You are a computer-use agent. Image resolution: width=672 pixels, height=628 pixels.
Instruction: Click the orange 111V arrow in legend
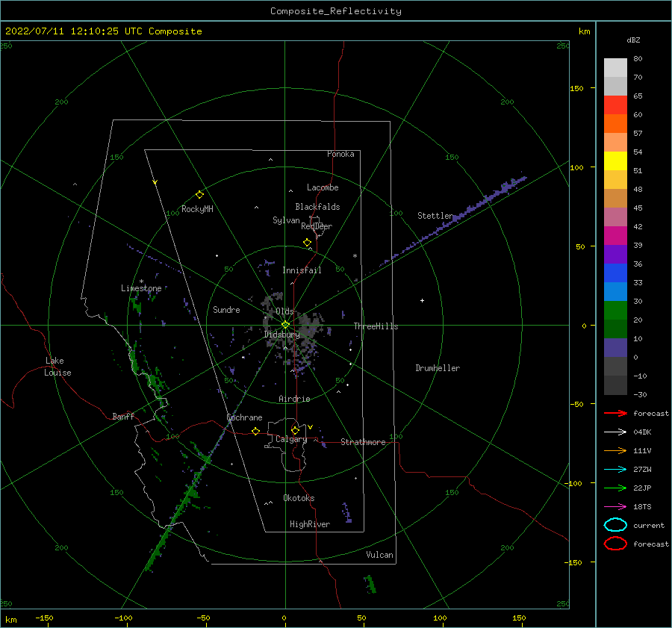click(615, 450)
